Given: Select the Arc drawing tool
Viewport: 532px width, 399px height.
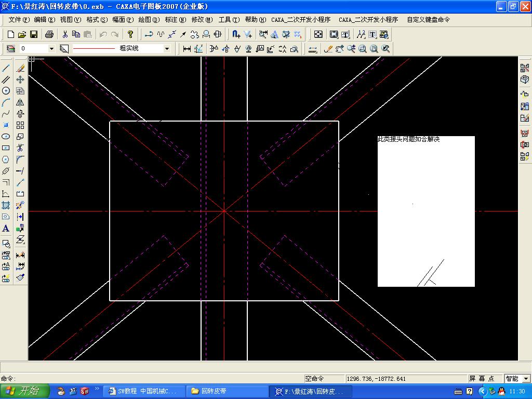Looking at the screenshot, I should coord(6,102).
